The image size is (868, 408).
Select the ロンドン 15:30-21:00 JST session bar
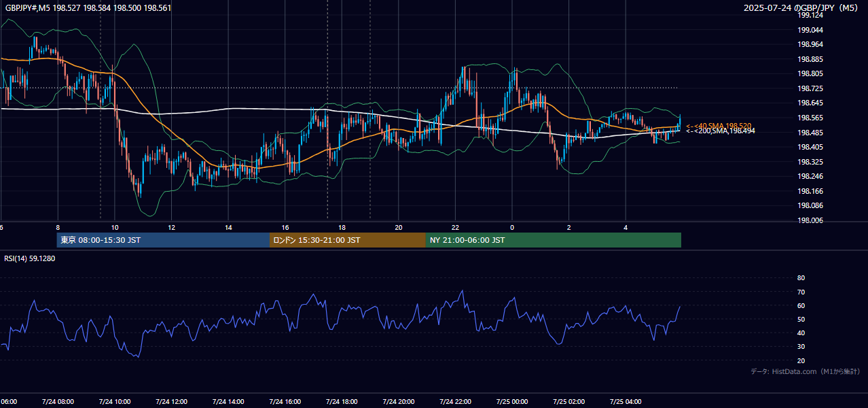coord(348,240)
